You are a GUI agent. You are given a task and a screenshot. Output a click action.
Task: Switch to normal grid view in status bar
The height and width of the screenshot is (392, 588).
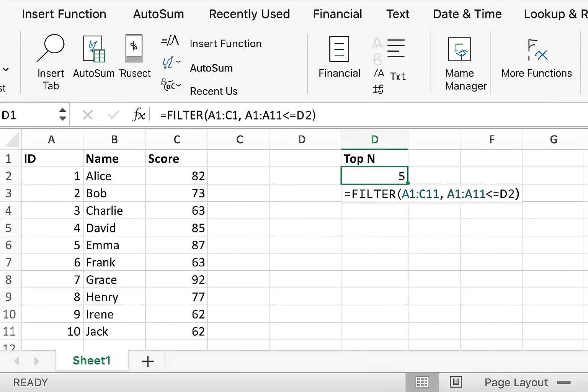[x=422, y=382]
